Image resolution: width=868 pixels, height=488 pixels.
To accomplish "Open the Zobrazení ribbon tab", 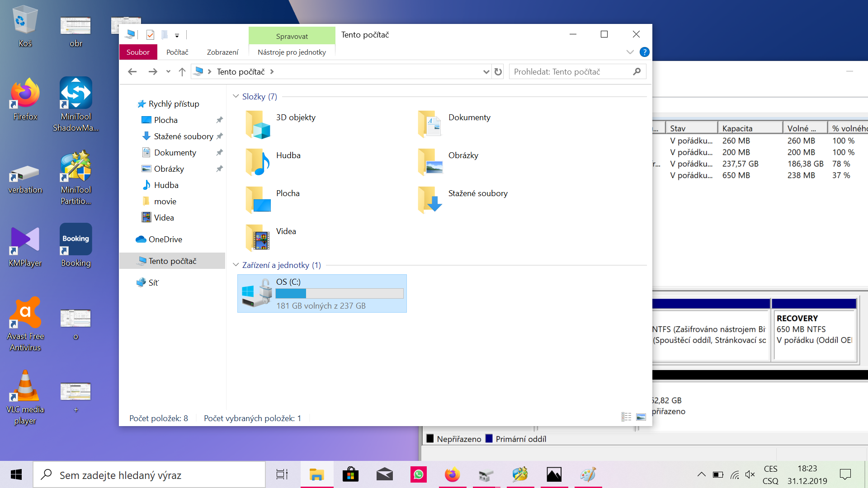I will (x=222, y=52).
